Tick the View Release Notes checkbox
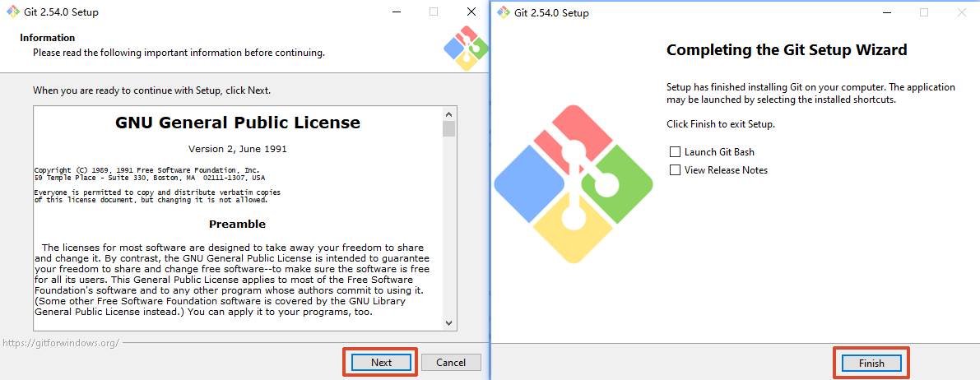980x380 pixels. pyautogui.click(x=675, y=170)
